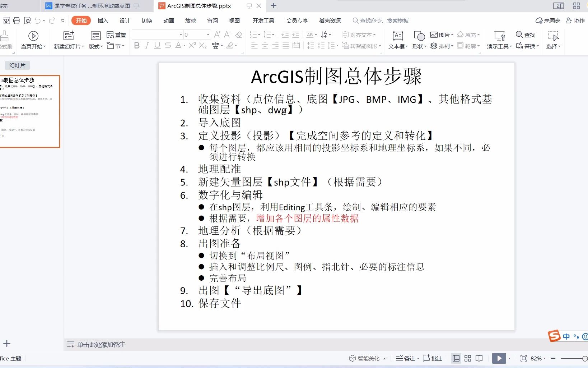Switch to the 课堂考核任务 document tab

click(x=92, y=6)
